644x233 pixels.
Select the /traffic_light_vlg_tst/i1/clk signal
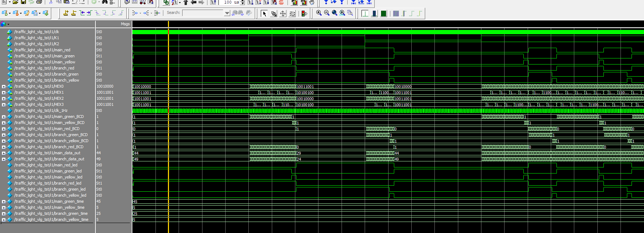click(x=37, y=32)
